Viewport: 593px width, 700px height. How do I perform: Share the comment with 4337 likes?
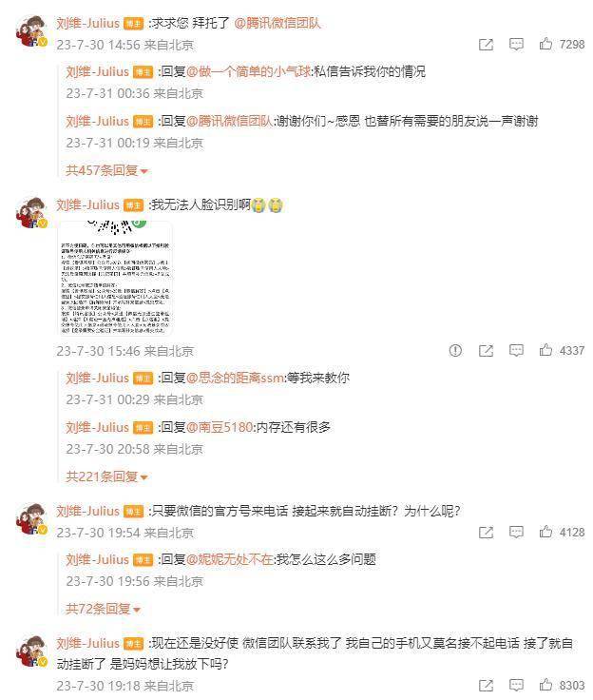[x=486, y=350]
